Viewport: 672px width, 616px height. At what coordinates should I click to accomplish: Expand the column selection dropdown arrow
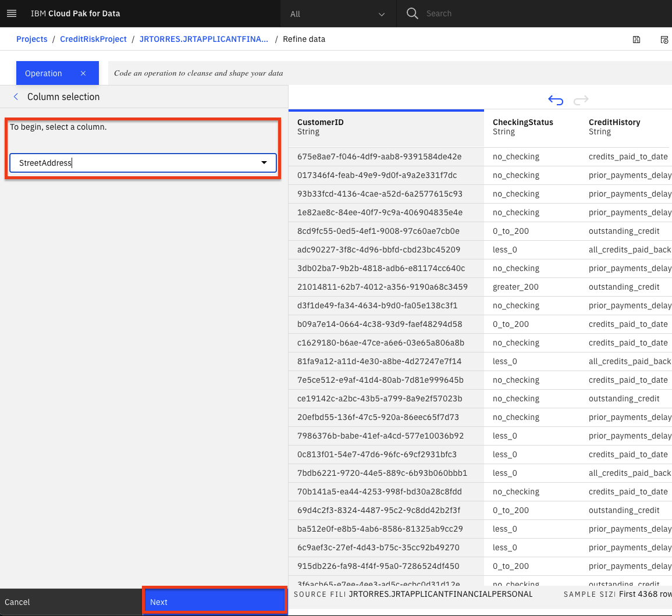click(264, 163)
